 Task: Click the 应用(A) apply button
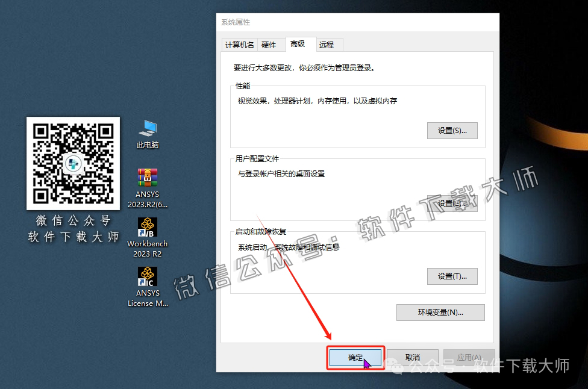469,356
